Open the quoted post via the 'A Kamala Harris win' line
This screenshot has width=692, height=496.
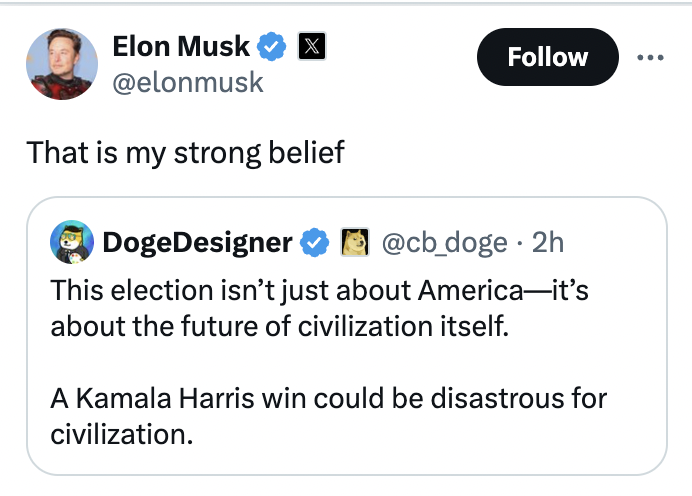point(329,398)
